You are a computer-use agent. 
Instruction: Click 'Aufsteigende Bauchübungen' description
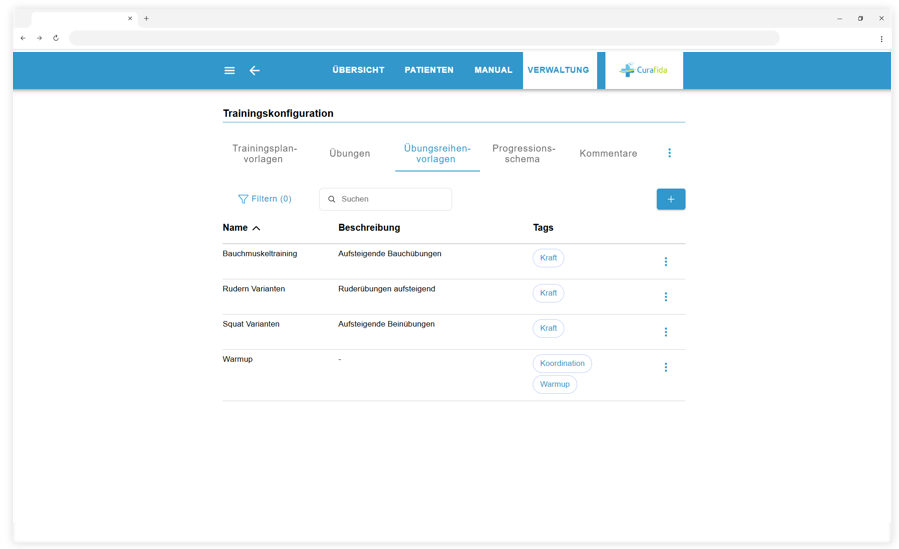point(390,253)
